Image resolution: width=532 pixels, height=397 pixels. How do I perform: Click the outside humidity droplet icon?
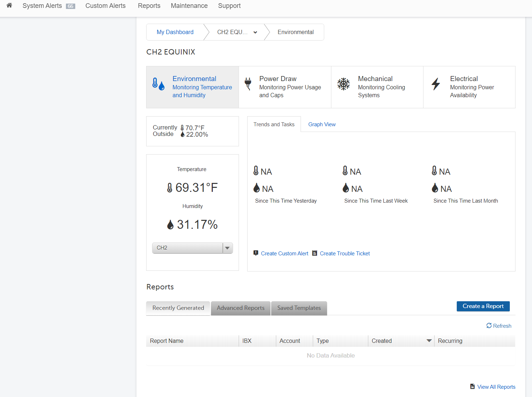182,134
